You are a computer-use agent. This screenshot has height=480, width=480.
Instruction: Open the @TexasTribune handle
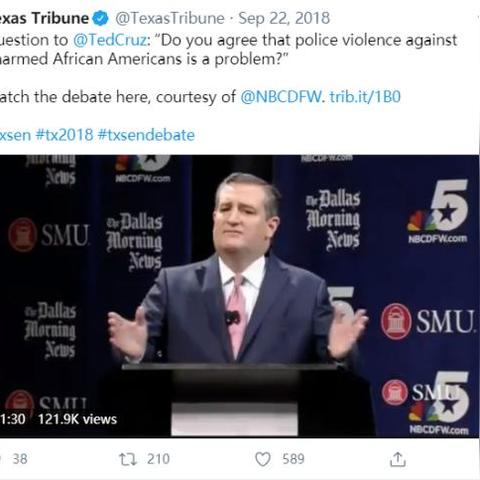coord(170,18)
